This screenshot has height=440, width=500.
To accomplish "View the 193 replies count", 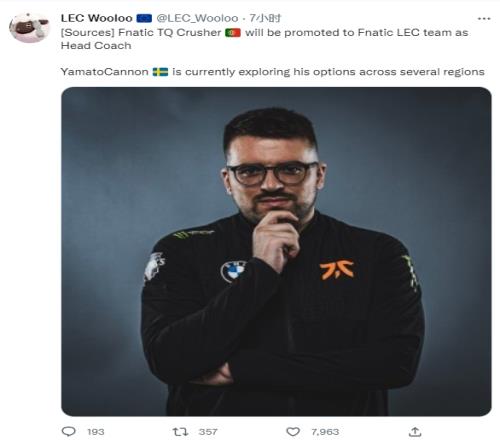I will pyautogui.click(x=96, y=432).
